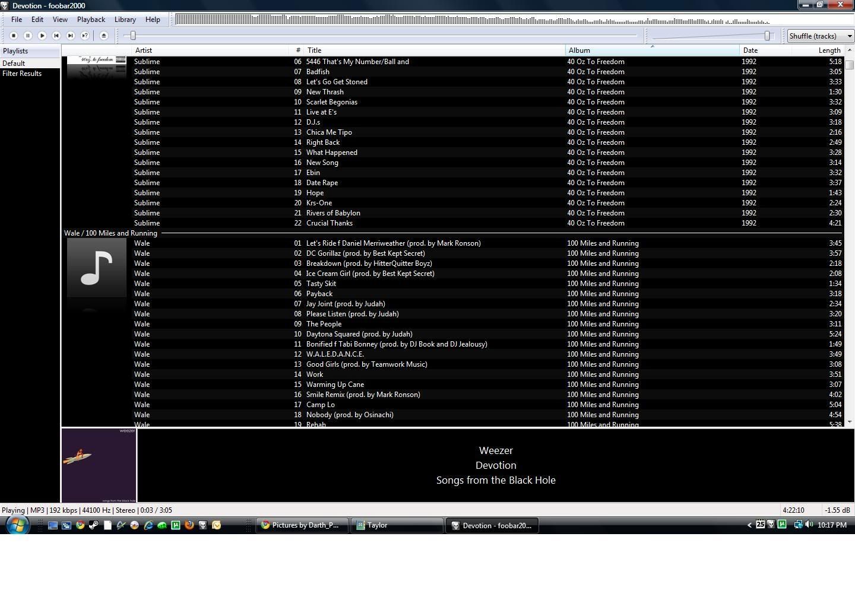
Task: Open blank document quick launch icon
Action: coord(107,525)
